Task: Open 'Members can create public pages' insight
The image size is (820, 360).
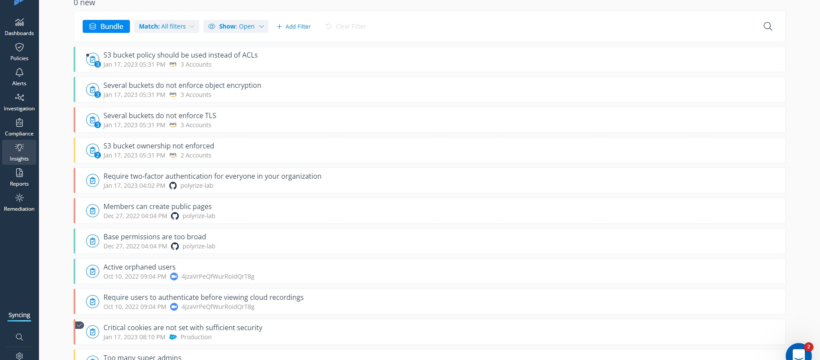Action: coord(157,207)
